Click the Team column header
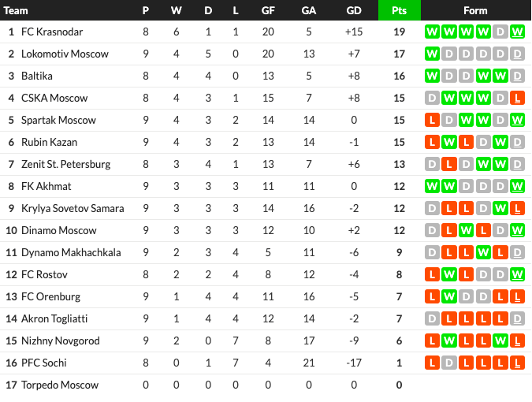Image resolution: width=532 pixels, height=402 pixels. tap(16, 10)
